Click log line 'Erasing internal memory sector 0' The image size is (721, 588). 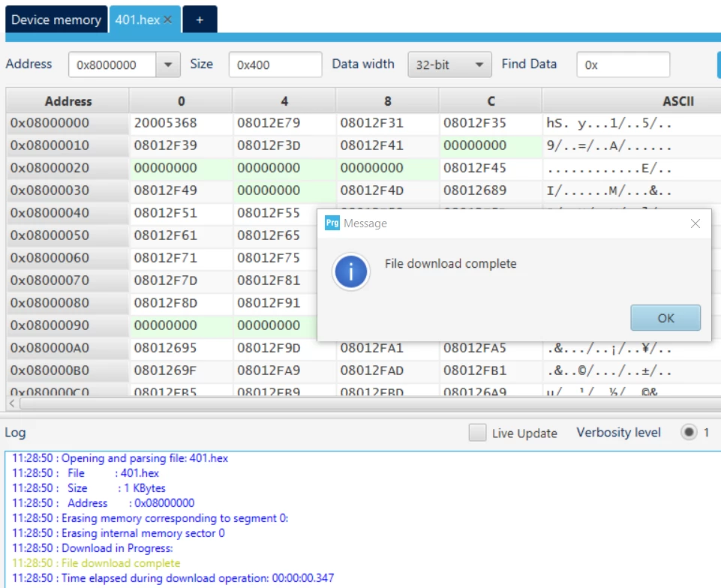coord(143,533)
